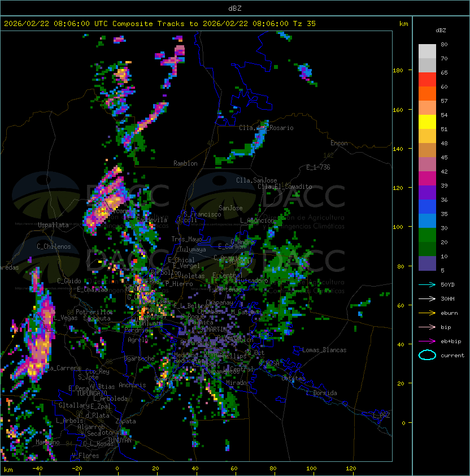Click the 'Cacheuta' place label
Screen dimensions: 470x476
coord(97,318)
